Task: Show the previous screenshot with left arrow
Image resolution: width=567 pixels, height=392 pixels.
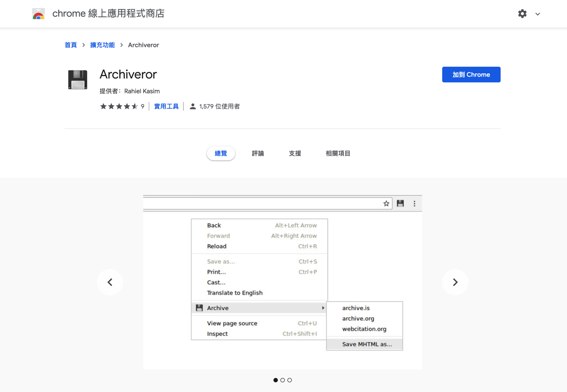Action: tap(110, 282)
